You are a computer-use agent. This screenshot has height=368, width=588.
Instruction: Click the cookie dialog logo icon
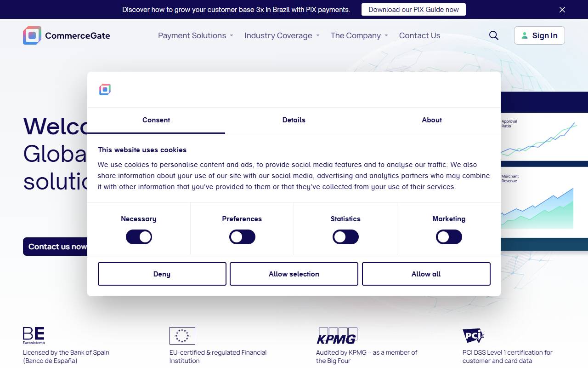tap(105, 90)
